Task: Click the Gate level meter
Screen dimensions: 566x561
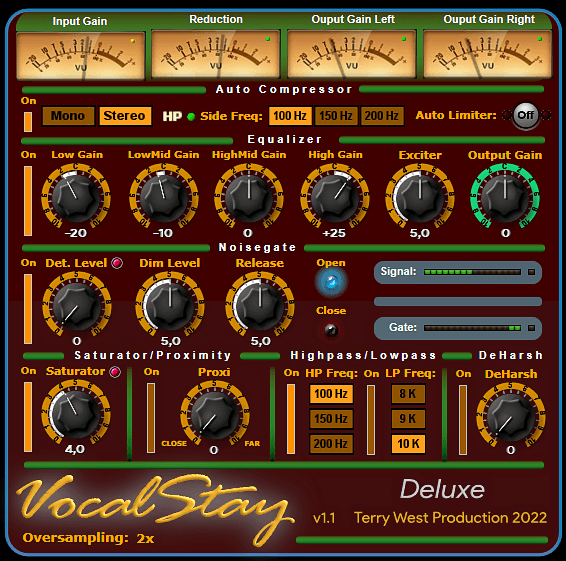Action: (472, 328)
